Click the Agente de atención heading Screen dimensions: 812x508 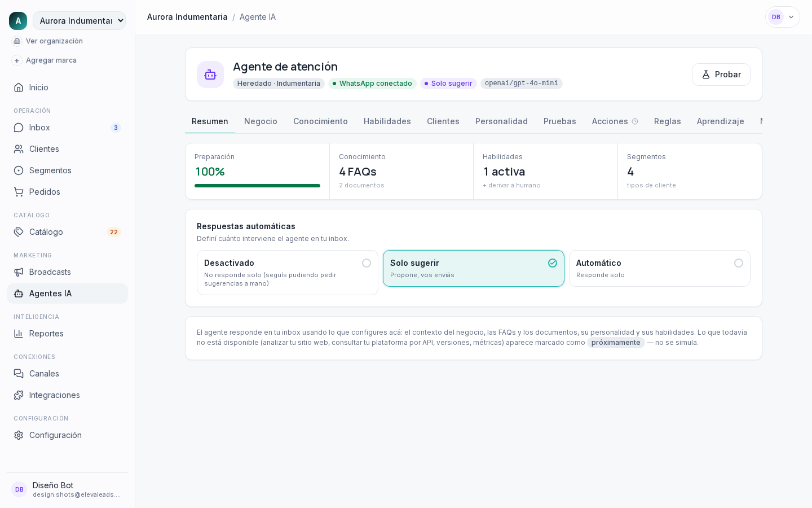coord(285,67)
